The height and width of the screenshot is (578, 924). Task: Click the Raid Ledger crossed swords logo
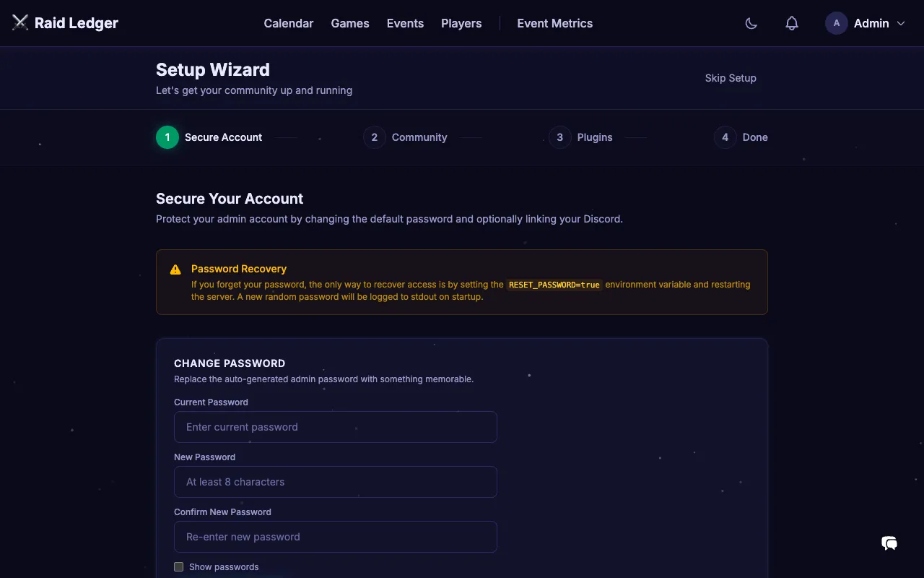click(x=19, y=22)
